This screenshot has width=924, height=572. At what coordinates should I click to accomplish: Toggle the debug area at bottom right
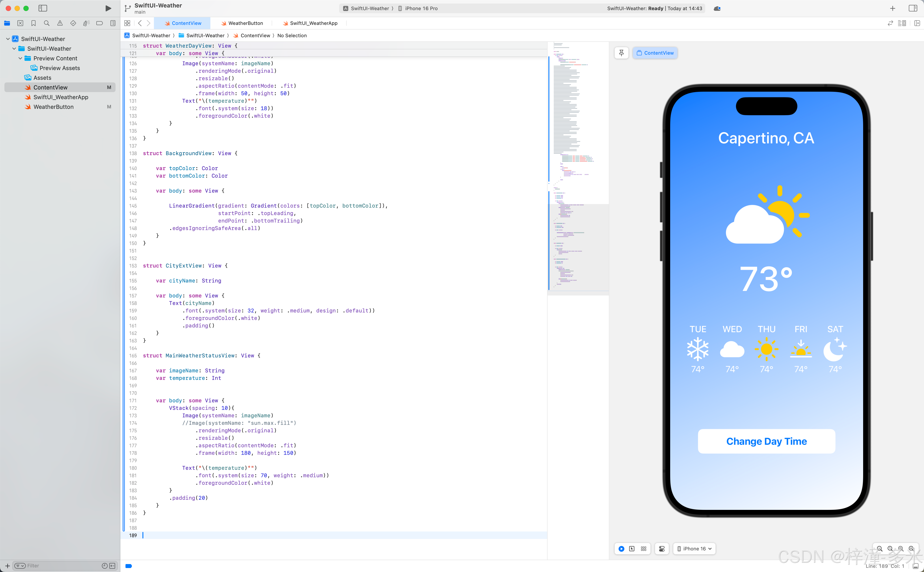coord(916,566)
